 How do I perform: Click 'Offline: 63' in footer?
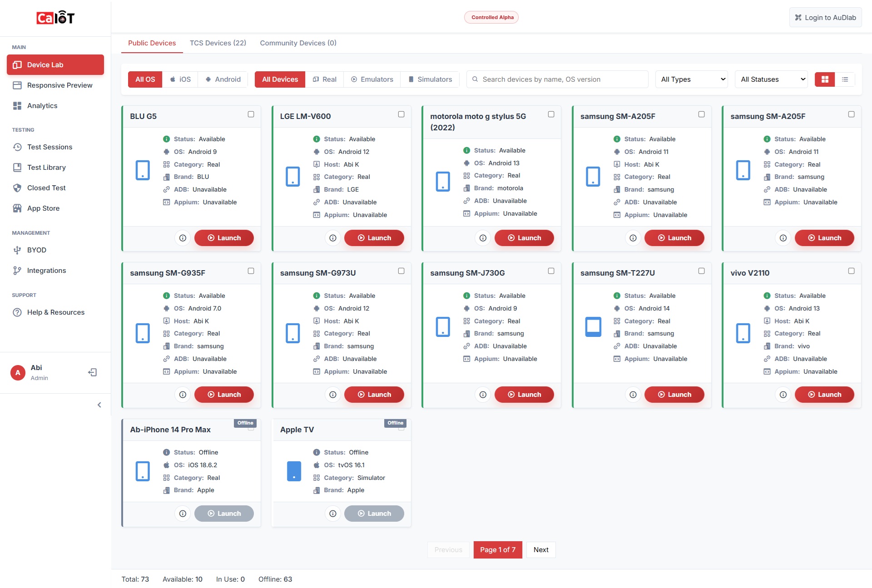[x=275, y=579]
